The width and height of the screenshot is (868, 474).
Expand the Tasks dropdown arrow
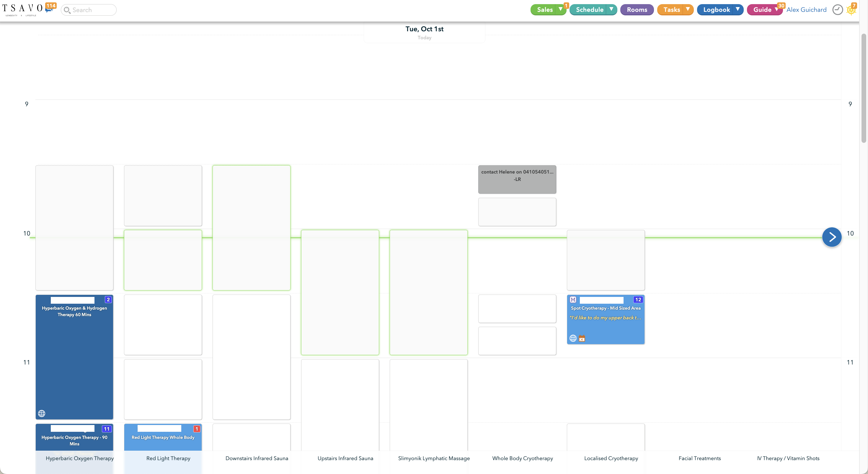coord(688,9)
